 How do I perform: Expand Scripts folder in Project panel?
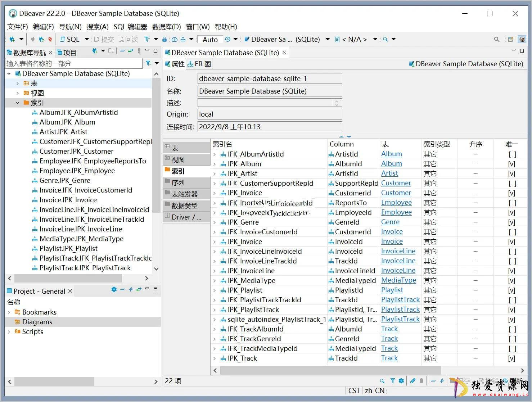pos(9,331)
